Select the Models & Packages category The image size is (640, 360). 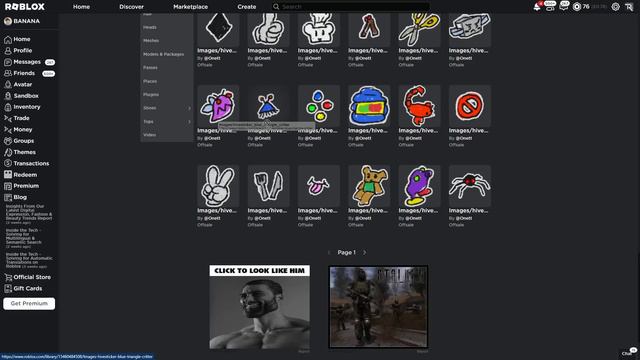coord(163,54)
